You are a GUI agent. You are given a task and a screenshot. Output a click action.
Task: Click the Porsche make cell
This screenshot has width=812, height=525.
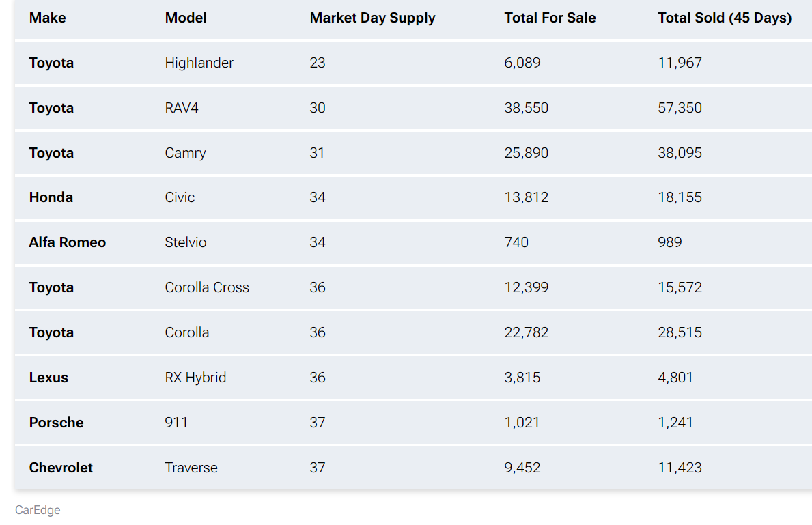pos(56,423)
